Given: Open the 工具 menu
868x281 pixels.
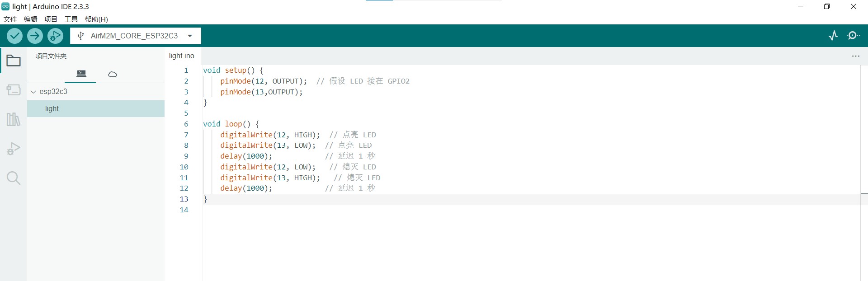Looking at the screenshot, I should tap(71, 19).
